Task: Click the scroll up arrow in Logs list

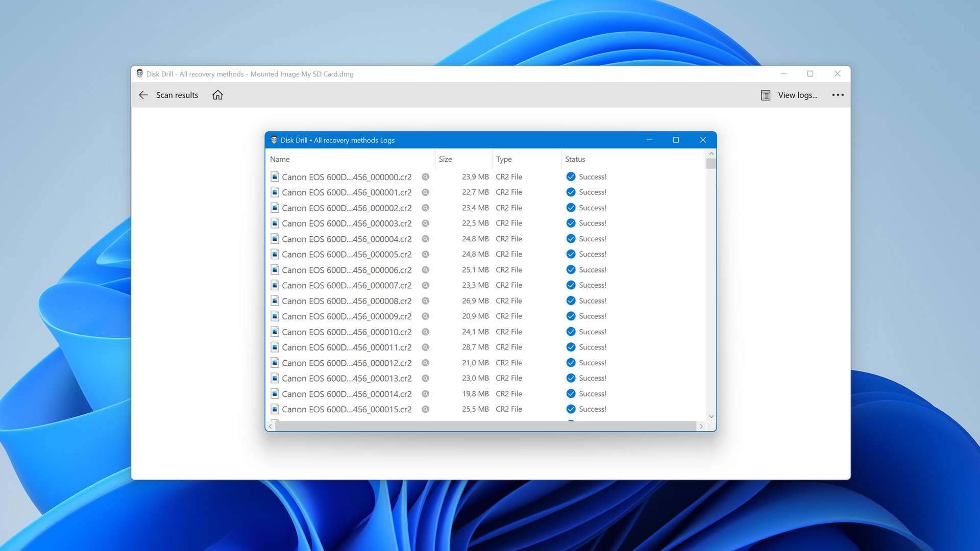Action: pyautogui.click(x=711, y=154)
